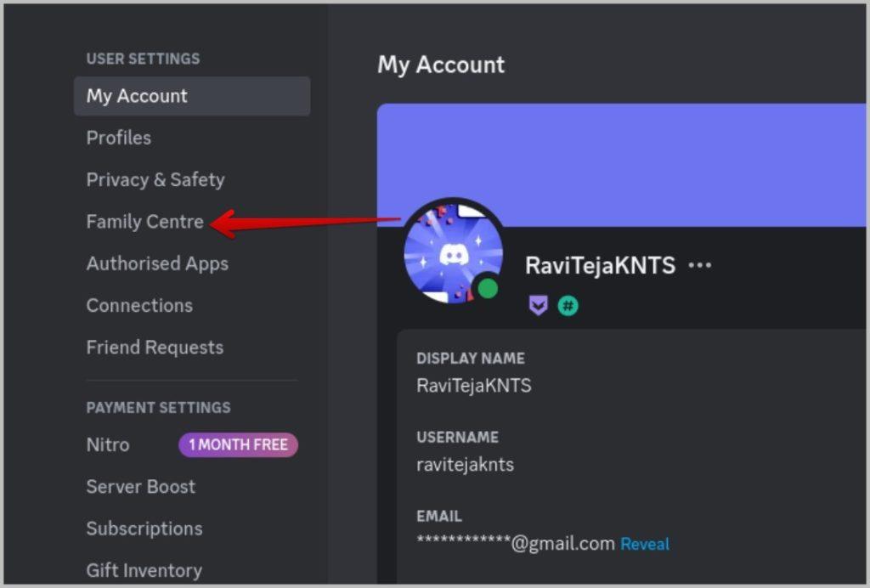This screenshot has width=870, height=588.
Task: Click the purple HypeSquad badge icon
Action: 538,305
